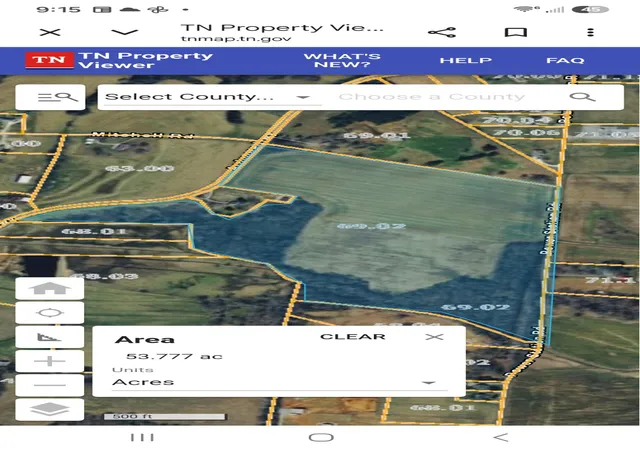
Task: Close the Area measurement panel
Action: (x=434, y=337)
